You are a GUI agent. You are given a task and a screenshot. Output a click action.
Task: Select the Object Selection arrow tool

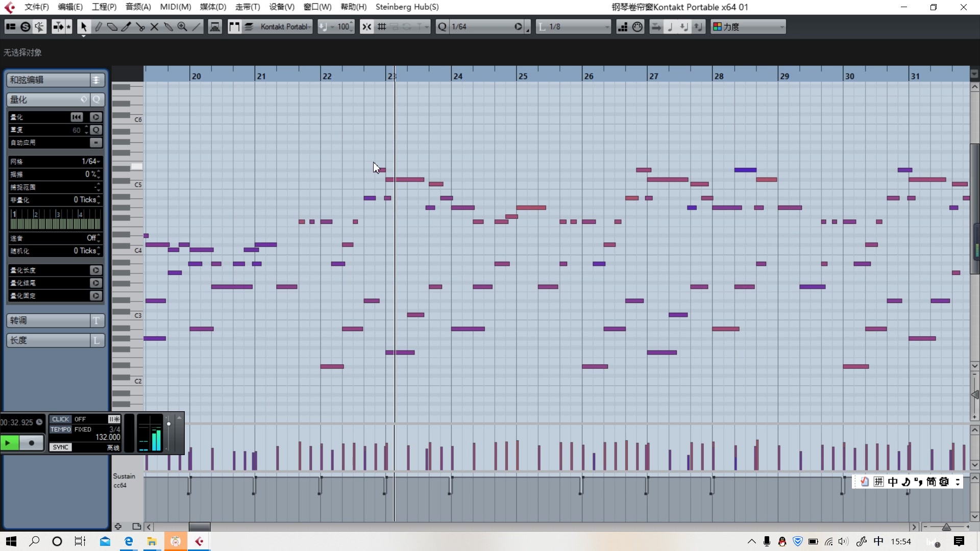[x=84, y=27]
